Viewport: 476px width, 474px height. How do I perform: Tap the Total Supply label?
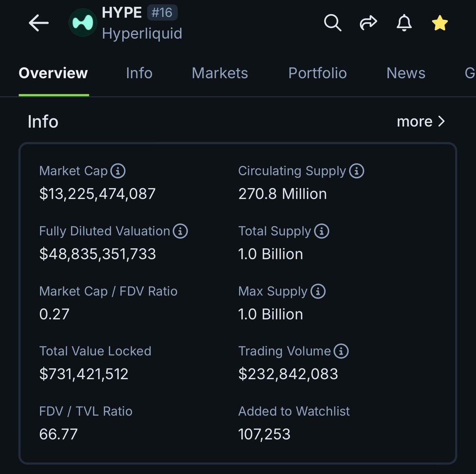click(x=274, y=231)
